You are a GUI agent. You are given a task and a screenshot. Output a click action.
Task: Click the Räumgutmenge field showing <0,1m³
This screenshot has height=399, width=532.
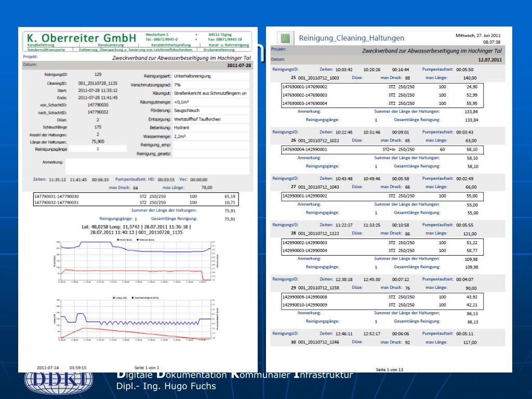pos(211,102)
